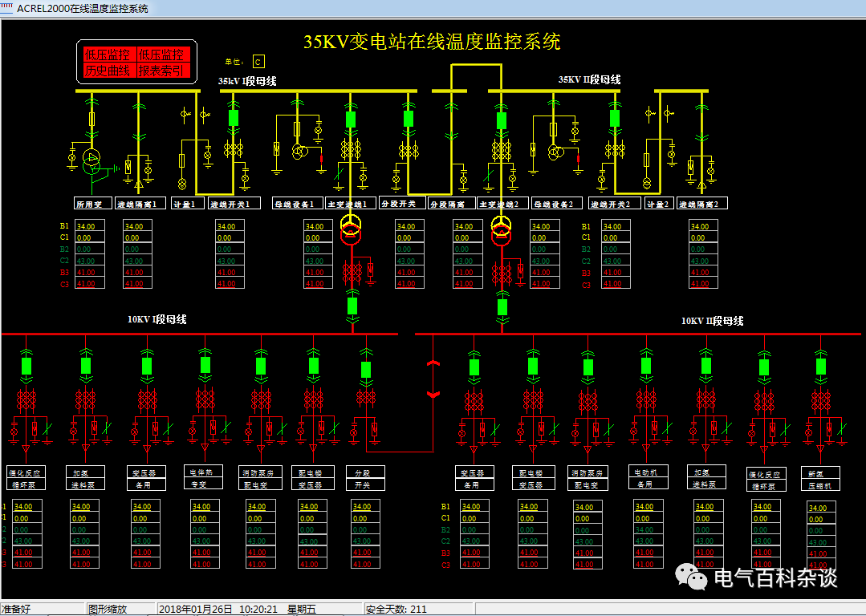Click green breaker feeding 10KV I段母线
The width and height of the screenshot is (866, 616).
click(352, 306)
